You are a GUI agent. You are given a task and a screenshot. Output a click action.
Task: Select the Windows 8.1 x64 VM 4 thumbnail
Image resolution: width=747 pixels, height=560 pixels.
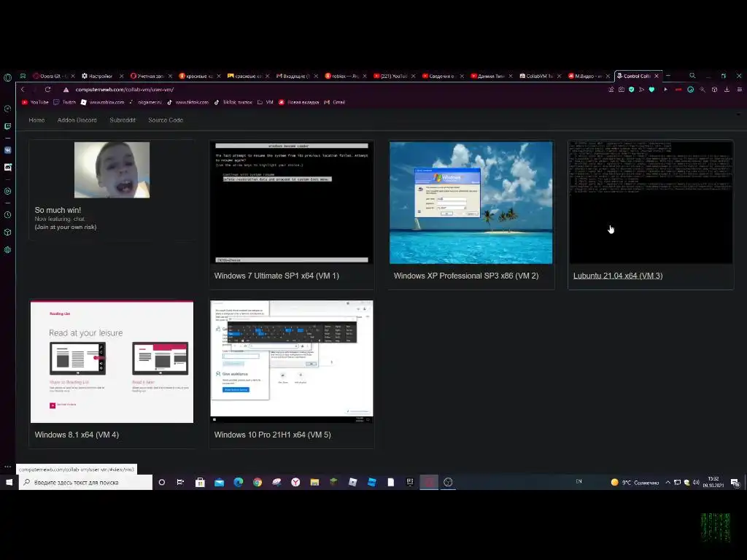pyautogui.click(x=112, y=362)
